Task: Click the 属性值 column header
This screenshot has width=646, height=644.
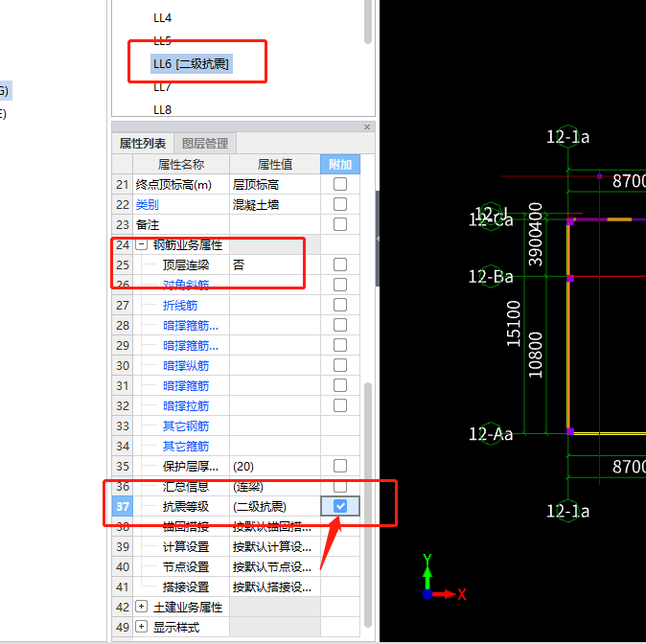Action: pyautogui.click(x=275, y=165)
